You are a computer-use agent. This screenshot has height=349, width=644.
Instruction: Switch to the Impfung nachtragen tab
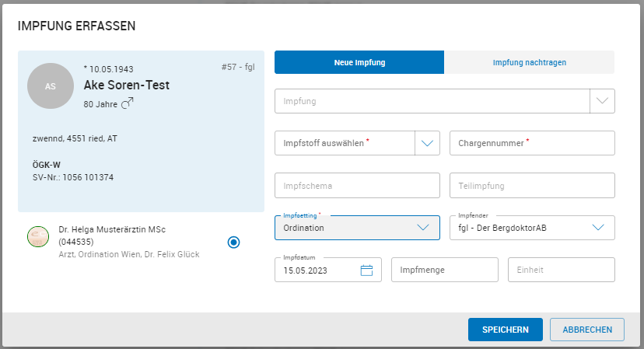tap(529, 62)
